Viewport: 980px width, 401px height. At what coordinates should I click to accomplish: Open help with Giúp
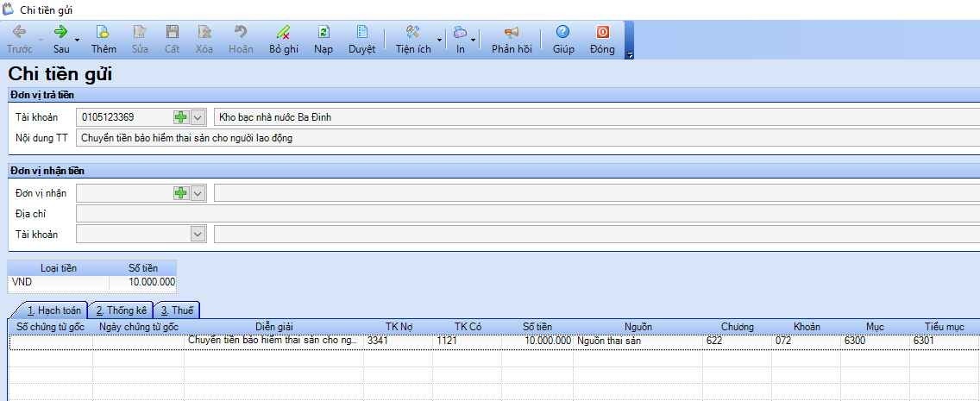[563, 40]
